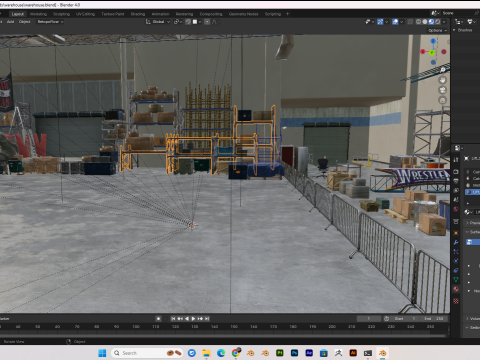Open the transform pivot point dropdown
480x360 pixels.
click(x=178, y=22)
